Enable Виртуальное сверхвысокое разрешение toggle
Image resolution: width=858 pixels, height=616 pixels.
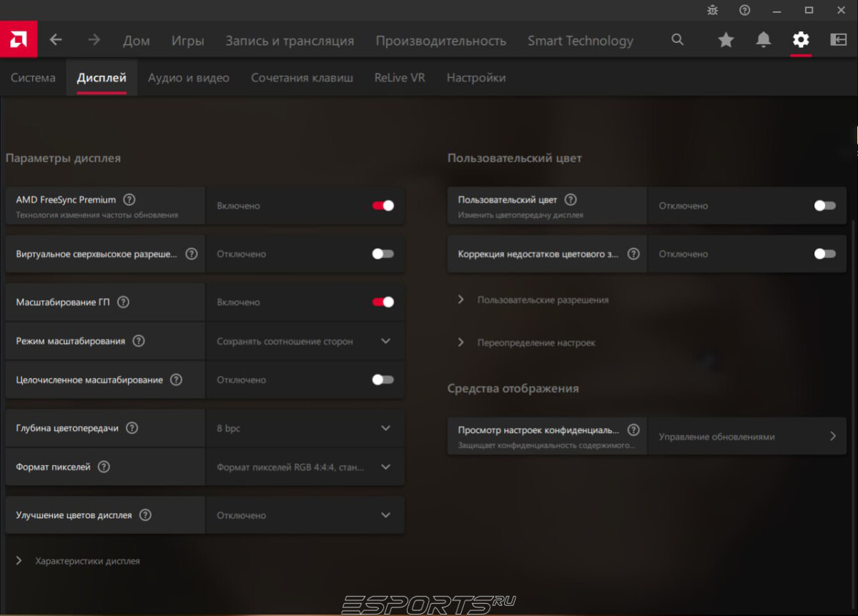383,254
